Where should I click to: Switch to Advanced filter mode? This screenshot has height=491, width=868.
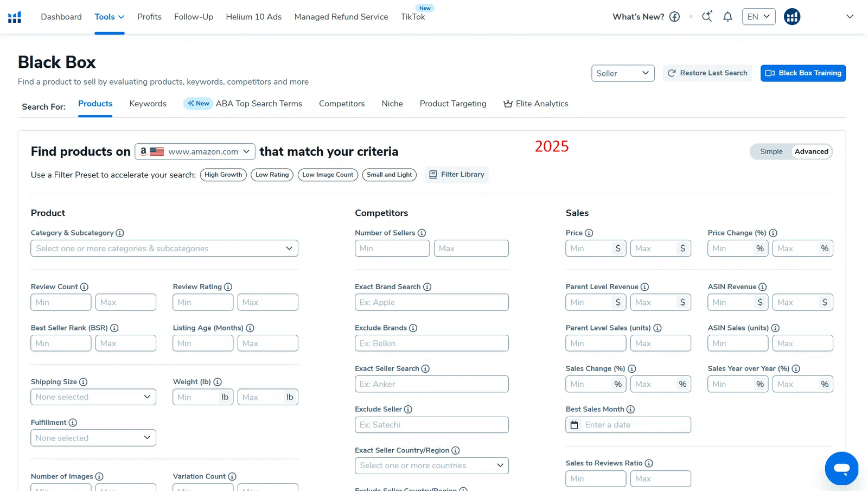[x=811, y=152]
